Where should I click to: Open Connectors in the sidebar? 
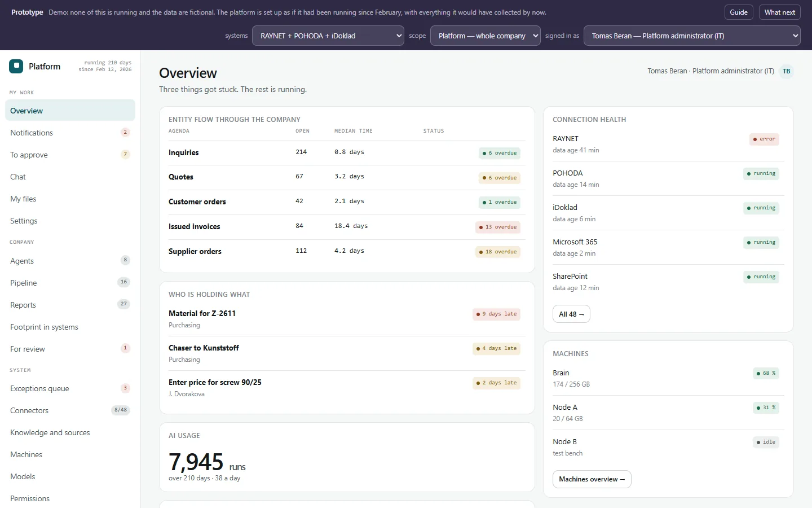click(70, 410)
